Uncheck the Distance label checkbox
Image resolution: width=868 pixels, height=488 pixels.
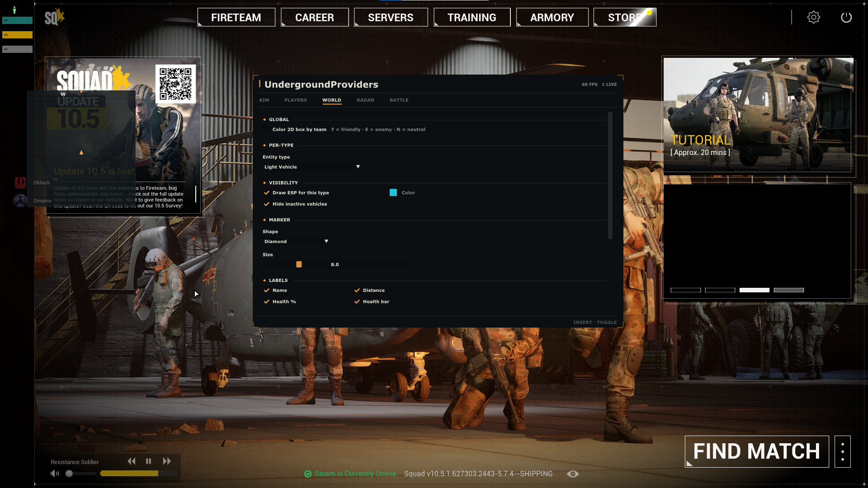point(357,291)
